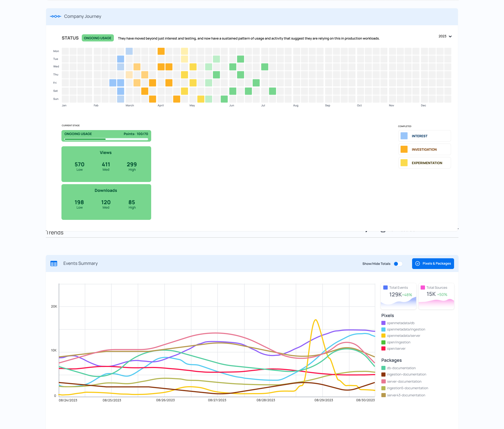Image resolution: width=504 pixels, height=429 pixels.
Task: Click the Events Summary table icon
Action: pos(54,263)
